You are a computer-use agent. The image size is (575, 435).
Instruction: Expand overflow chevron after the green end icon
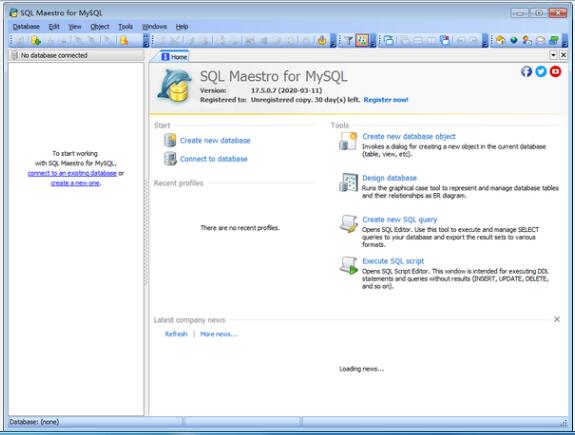(x=564, y=40)
